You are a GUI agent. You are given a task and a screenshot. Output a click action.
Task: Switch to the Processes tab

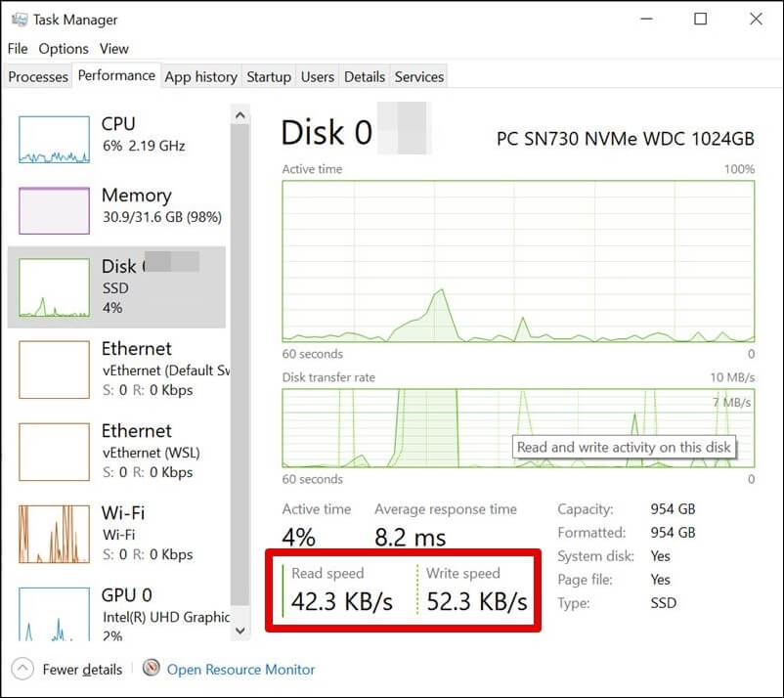click(38, 76)
